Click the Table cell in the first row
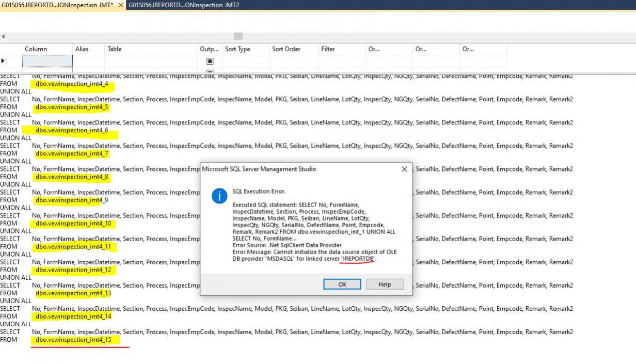 [151, 61]
